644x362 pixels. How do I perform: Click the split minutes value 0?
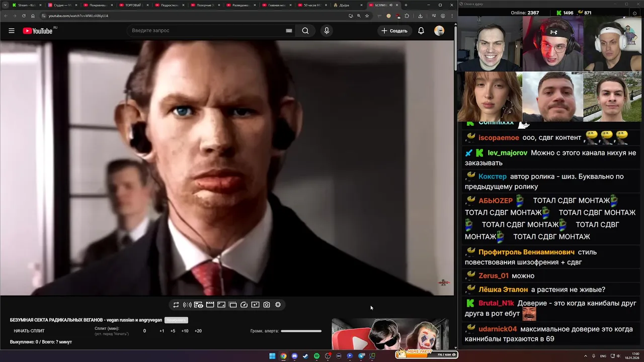point(144,331)
